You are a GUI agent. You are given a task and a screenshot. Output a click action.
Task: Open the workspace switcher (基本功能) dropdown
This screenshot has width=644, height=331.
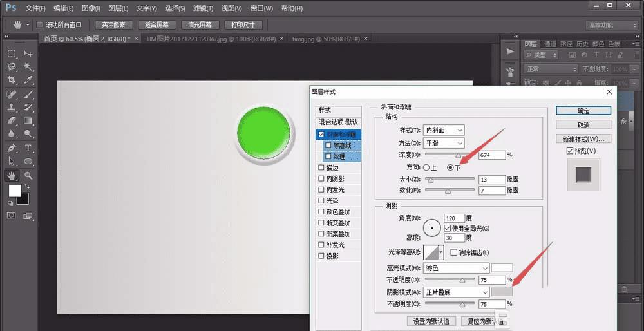612,25
